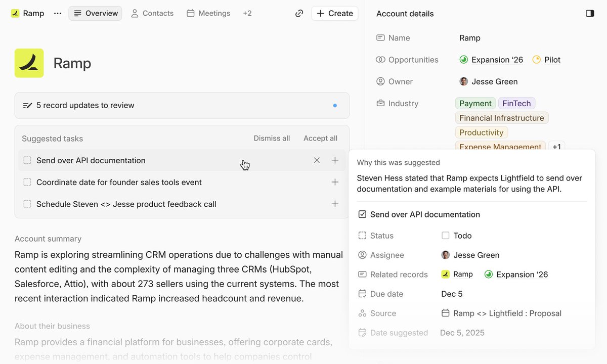This screenshot has width=607, height=364.
Task: Click Jesse Green owner name
Action: tap(494, 81)
